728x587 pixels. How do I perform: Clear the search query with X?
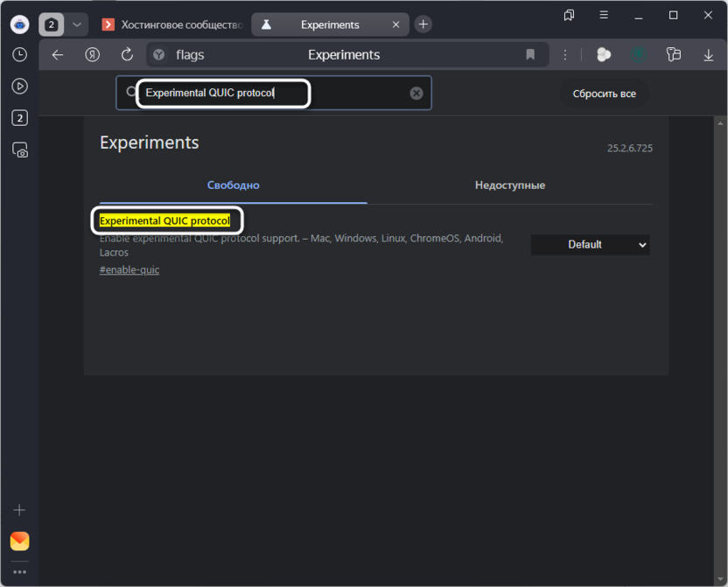(416, 94)
